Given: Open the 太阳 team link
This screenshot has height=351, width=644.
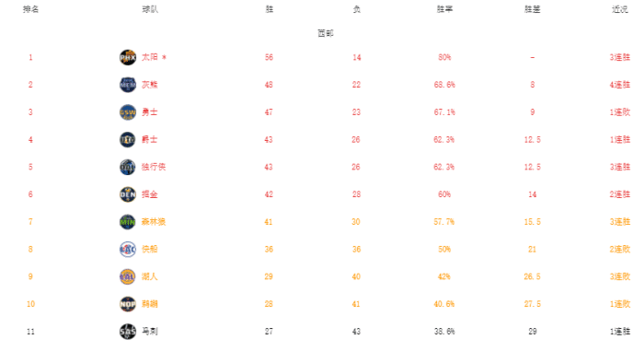Looking at the screenshot, I should (150, 57).
